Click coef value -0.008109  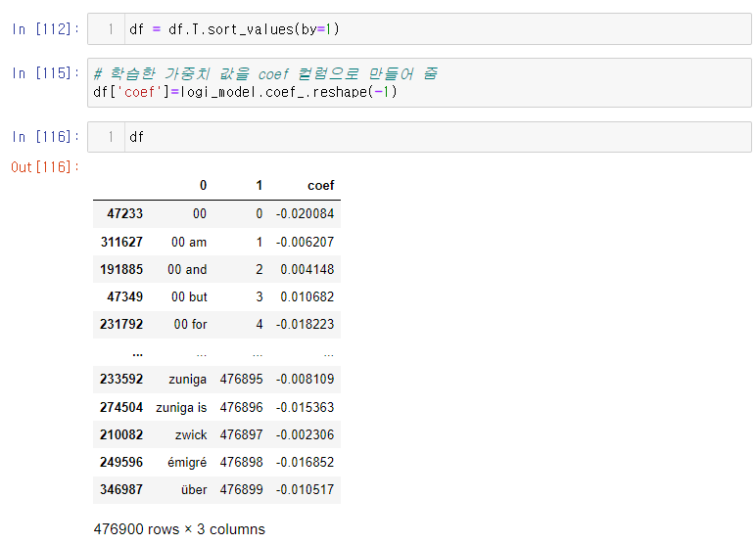point(305,380)
